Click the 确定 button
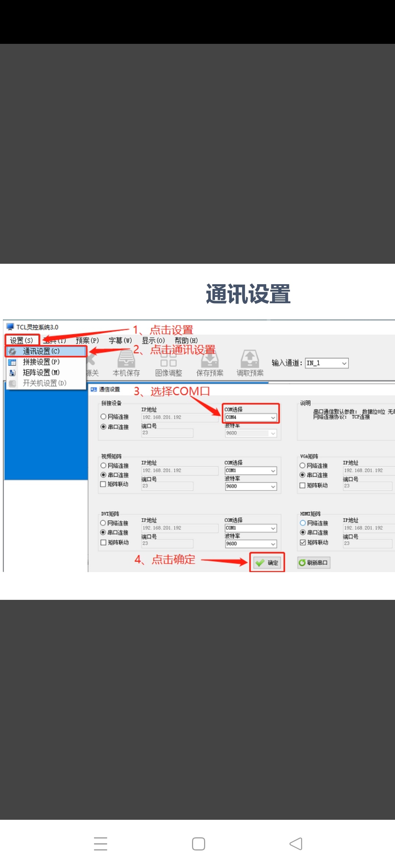395x868 pixels. click(x=267, y=563)
